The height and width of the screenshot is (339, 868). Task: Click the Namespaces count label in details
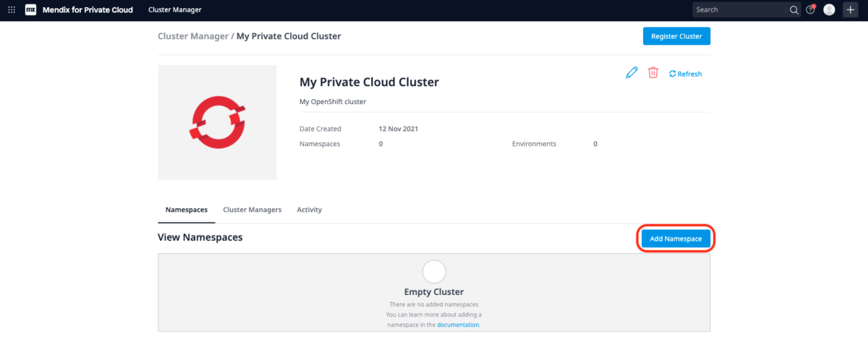click(320, 144)
